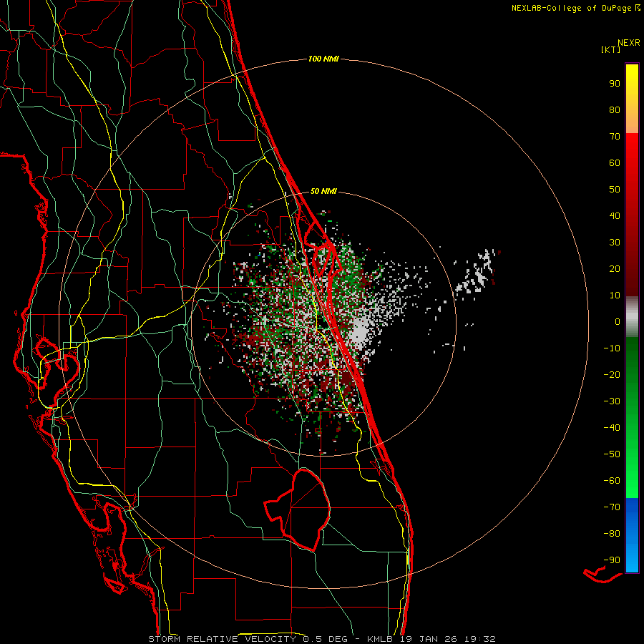Click the -40 knot scale label

click(x=612, y=428)
